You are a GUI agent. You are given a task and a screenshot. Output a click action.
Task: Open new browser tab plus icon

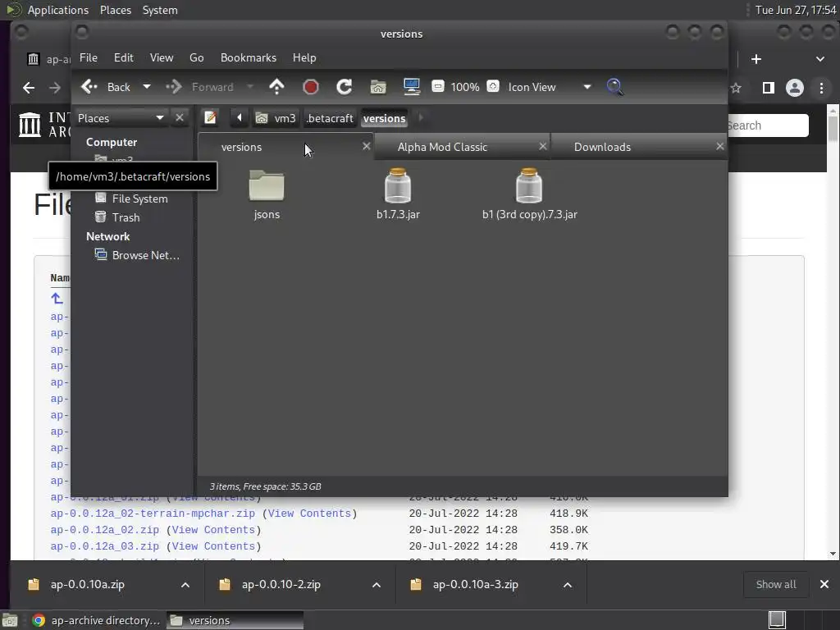[756, 59]
